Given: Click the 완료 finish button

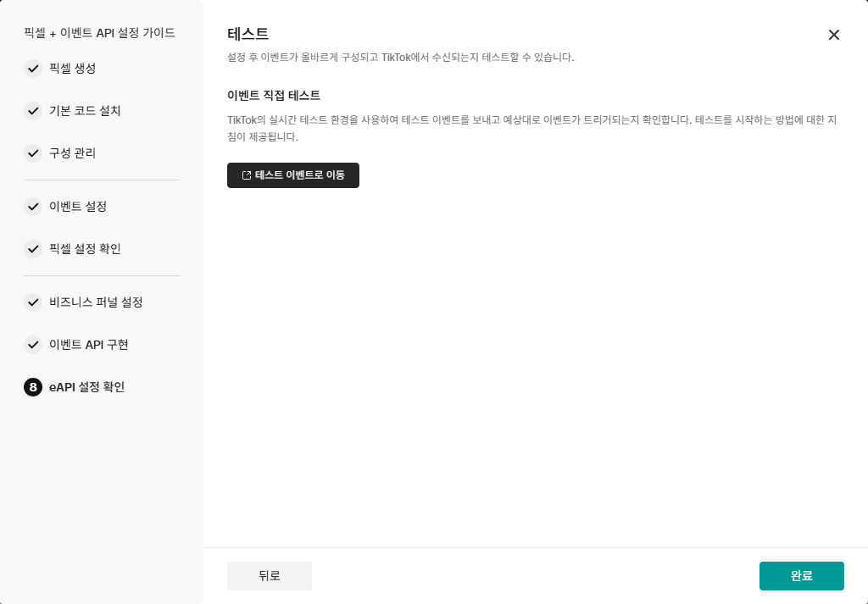Looking at the screenshot, I should pos(801,576).
